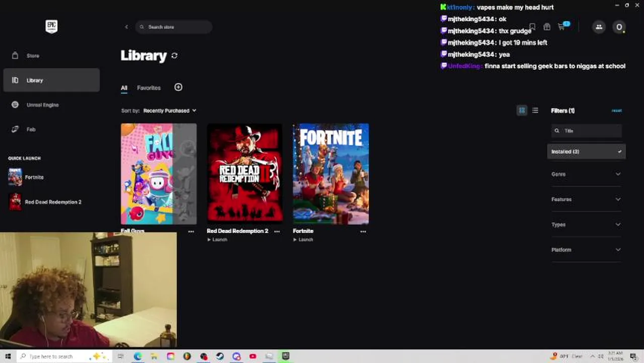Screen dimensions: 644x363
Task: Open Windows Start menu
Action: tap(8, 356)
